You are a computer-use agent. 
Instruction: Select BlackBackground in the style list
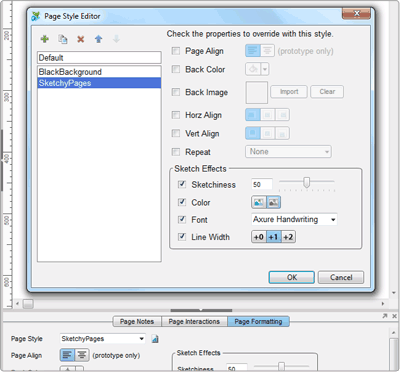point(99,72)
